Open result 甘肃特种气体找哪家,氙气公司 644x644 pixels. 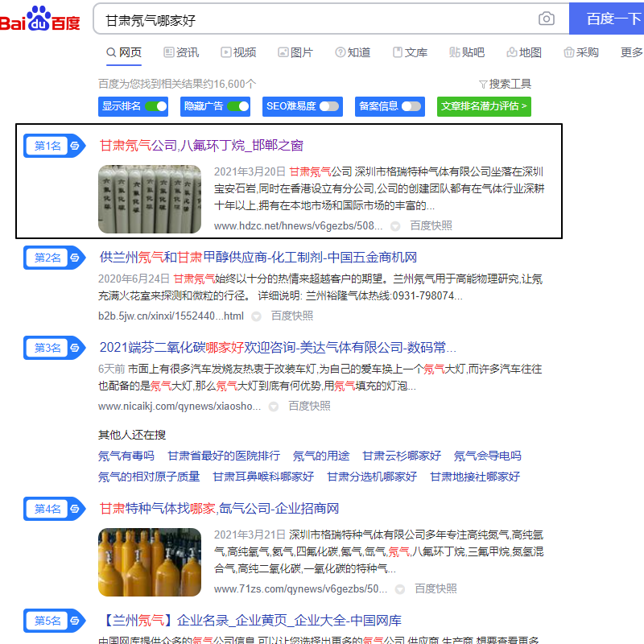pyautogui.click(x=219, y=509)
